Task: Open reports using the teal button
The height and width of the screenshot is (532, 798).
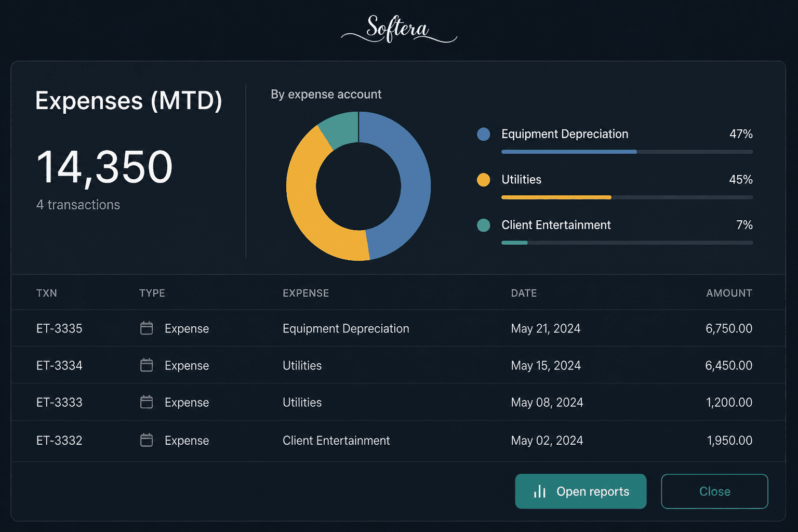Action: (581, 491)
